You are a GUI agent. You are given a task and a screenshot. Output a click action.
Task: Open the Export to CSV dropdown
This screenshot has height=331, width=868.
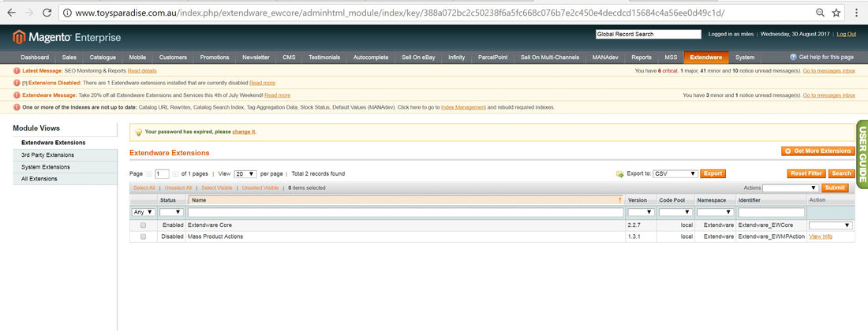(675, 173)
